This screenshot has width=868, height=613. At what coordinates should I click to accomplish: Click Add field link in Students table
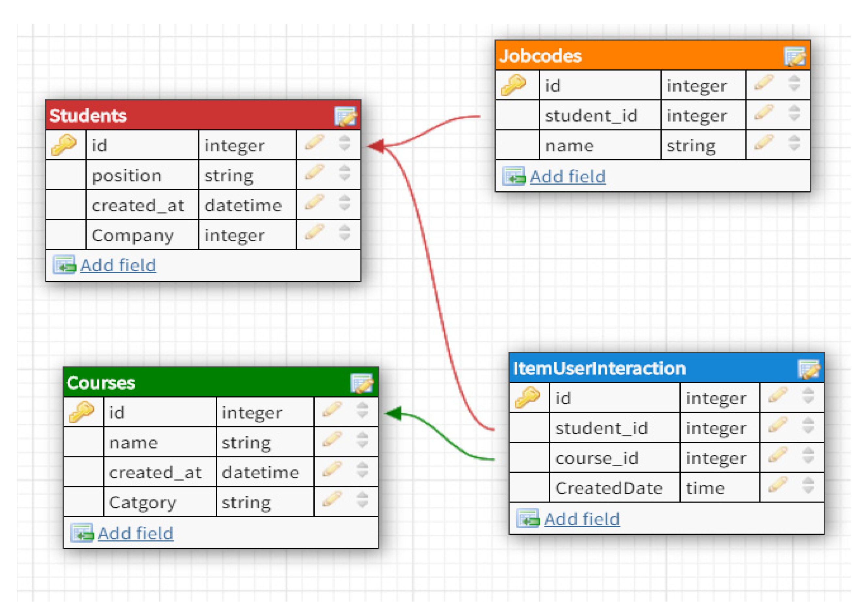point(118,265)
